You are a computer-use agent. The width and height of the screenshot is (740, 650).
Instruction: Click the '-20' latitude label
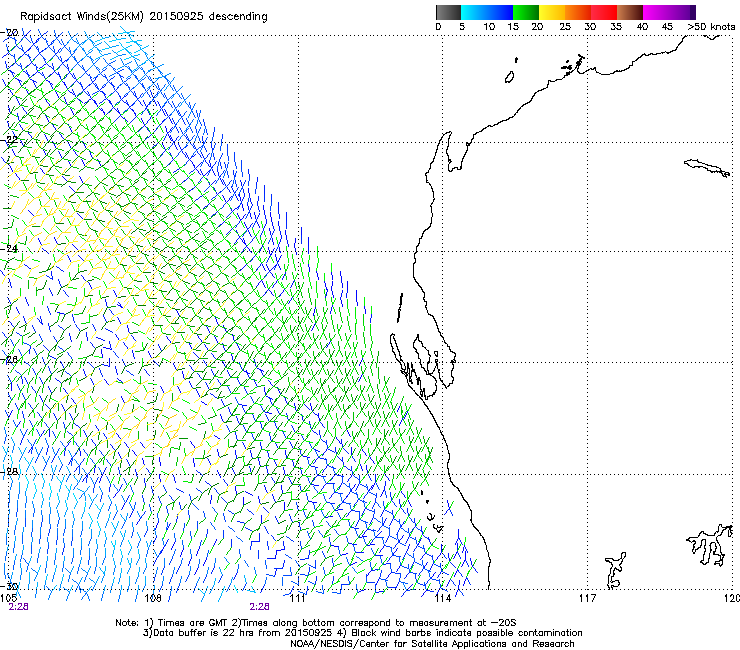pyautogui.click(x=10, y=33)
